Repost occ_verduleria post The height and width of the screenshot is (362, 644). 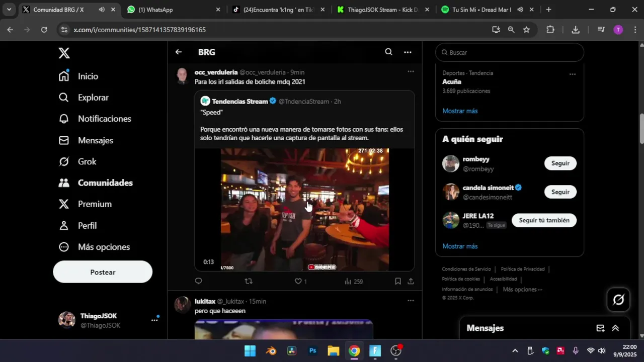click(x=248, y=282)
